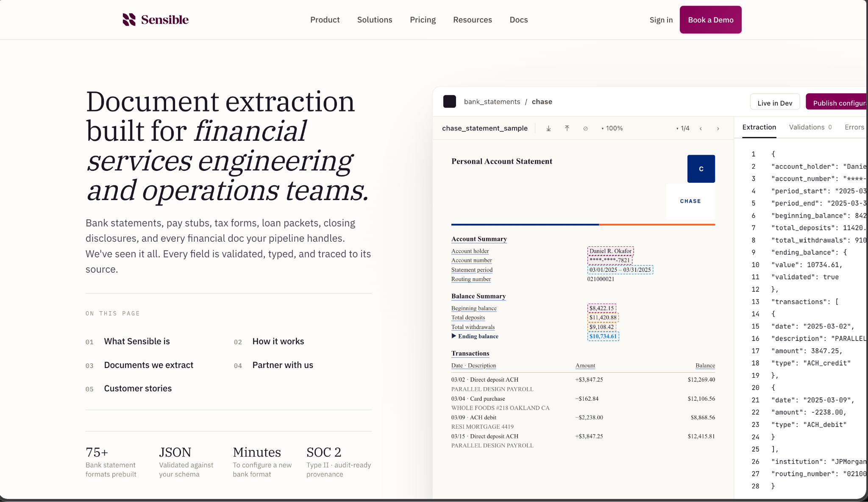Jump to Customer stories section
Viewport: 868px width, 502px height.
coord(138,388)
